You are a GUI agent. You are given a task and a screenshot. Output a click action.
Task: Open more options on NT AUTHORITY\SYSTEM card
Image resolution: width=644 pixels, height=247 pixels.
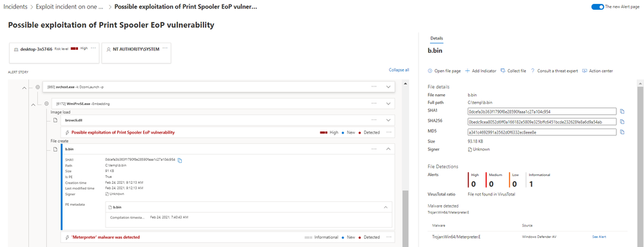point(165,48)
